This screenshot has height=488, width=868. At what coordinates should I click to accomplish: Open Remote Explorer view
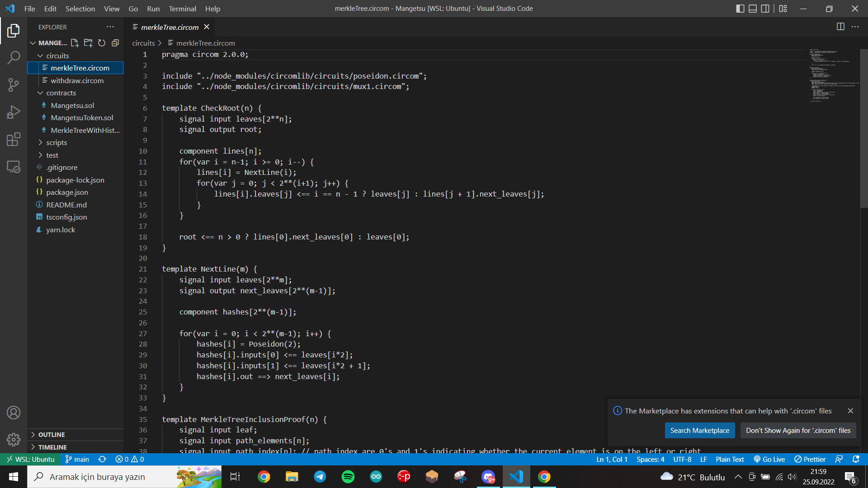[x=14, y=166]
